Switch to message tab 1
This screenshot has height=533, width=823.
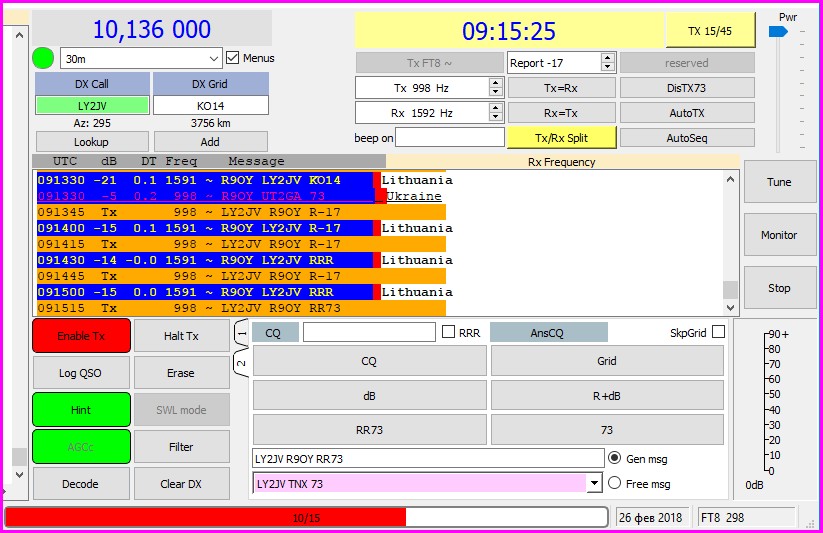click(241, 331)
